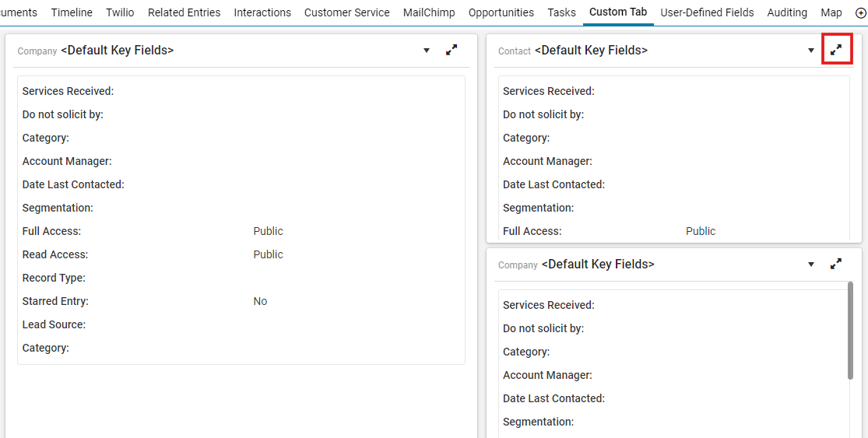Click Date Last Contacted in lower-right Company panel
This screenshot has width=868, height=438.
coord(553,399)
